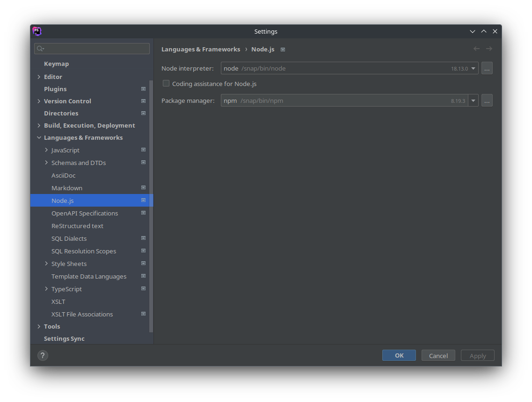Viewport: 532px width, 402px height.
Task: Click the search magnifier icon
Action: pos(40,49)
